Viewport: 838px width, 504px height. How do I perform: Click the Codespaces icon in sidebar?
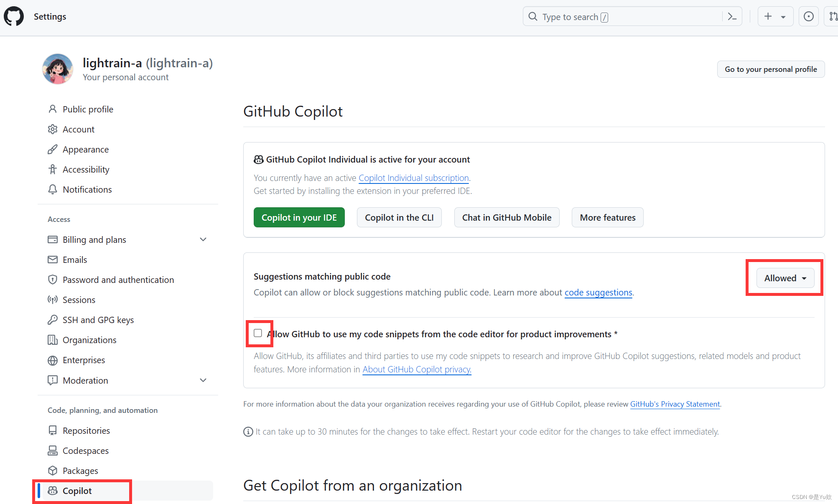pos(52,451)
